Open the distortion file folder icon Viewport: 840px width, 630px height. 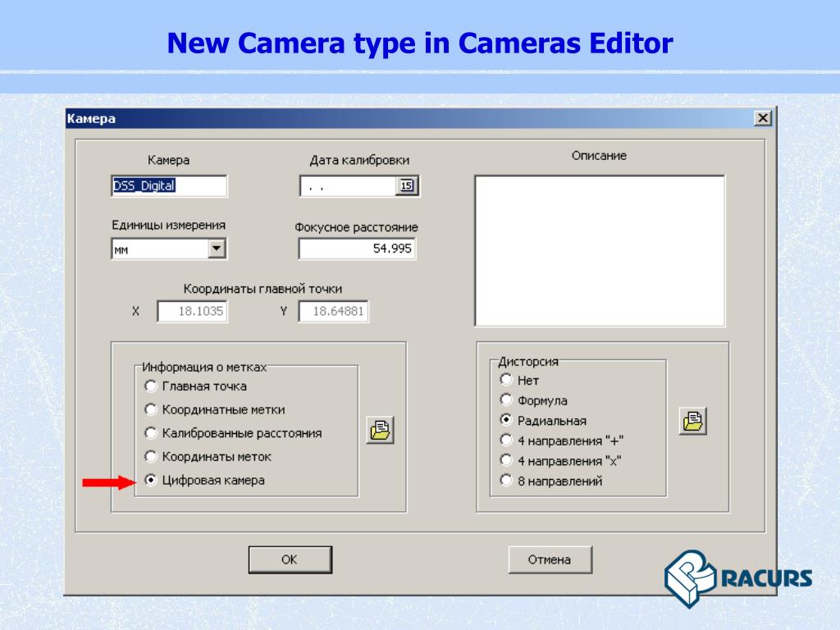pos(693,421)
